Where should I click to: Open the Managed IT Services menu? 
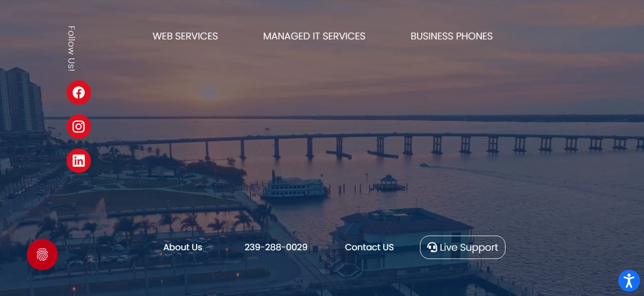coord(314,36)
